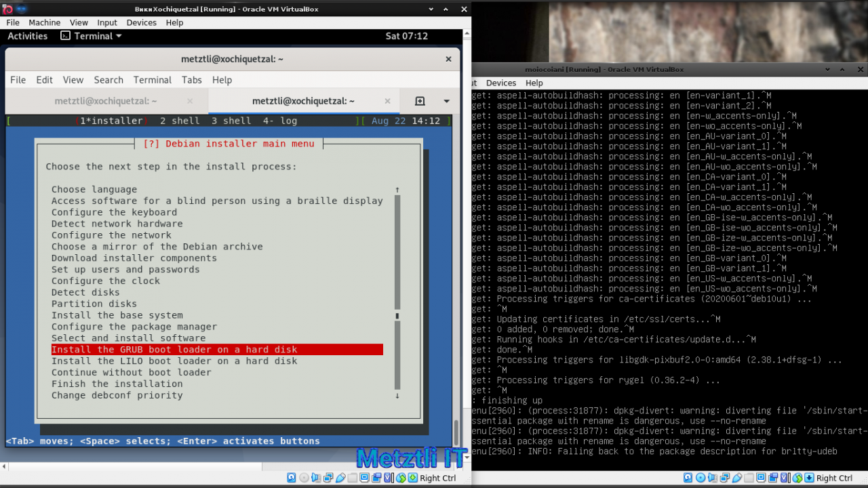Viewport: 868px width, 488px height.
Task: Click installer menu scroll down arrow
Action: tap(397, 396)
